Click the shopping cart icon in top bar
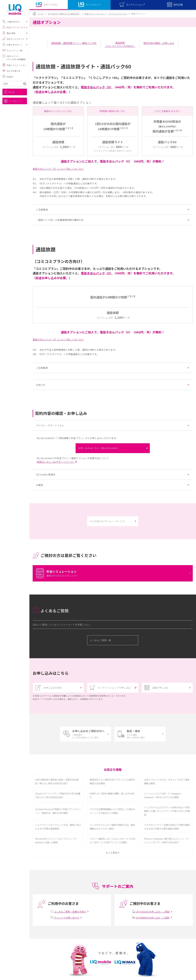 click(x=122, y=5)
